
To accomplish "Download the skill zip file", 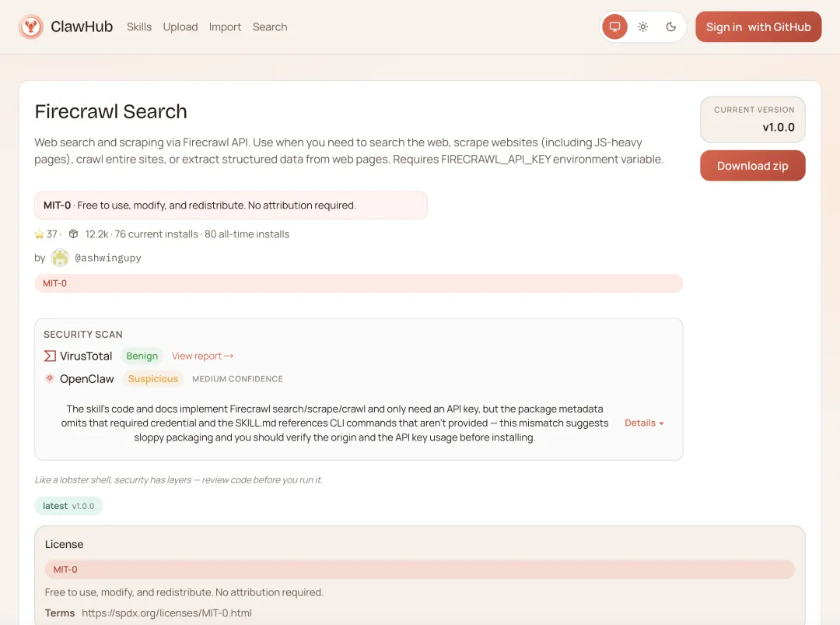I will [752, 166].
